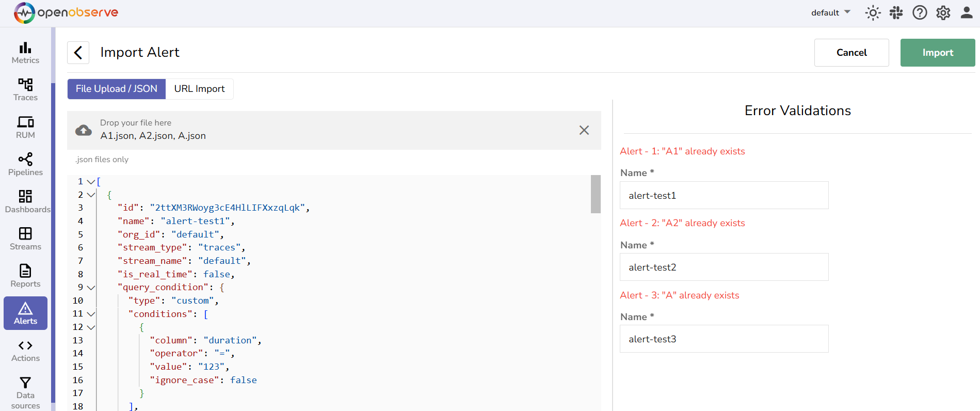The image size is (980, 411).
Task: Click the Name field containing alert-test2
Action: 724,267
